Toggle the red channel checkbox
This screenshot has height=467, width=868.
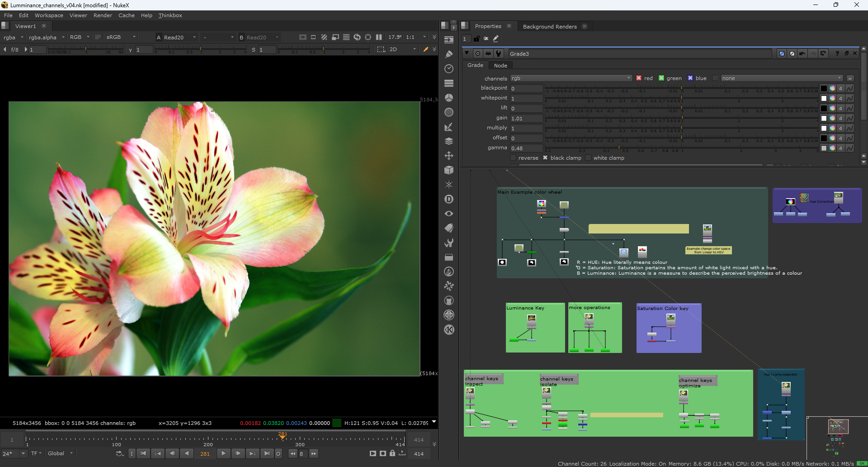pos(639,78)
